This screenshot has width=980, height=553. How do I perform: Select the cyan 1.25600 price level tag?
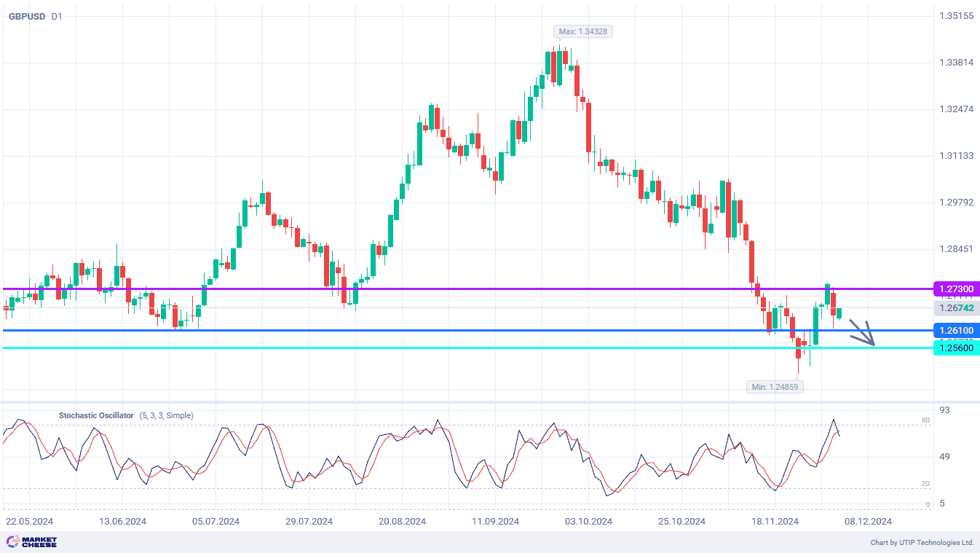pos(955,348)
